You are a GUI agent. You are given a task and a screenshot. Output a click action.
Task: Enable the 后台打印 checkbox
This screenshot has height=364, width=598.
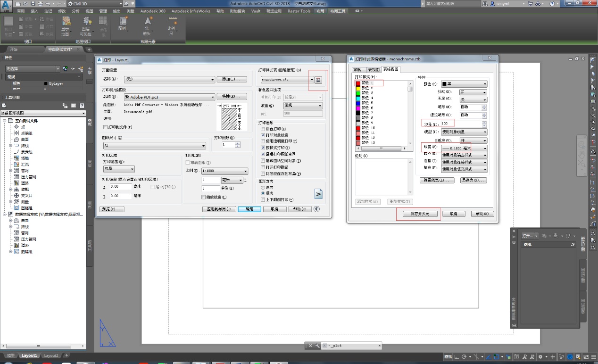[x=263, y=129]
